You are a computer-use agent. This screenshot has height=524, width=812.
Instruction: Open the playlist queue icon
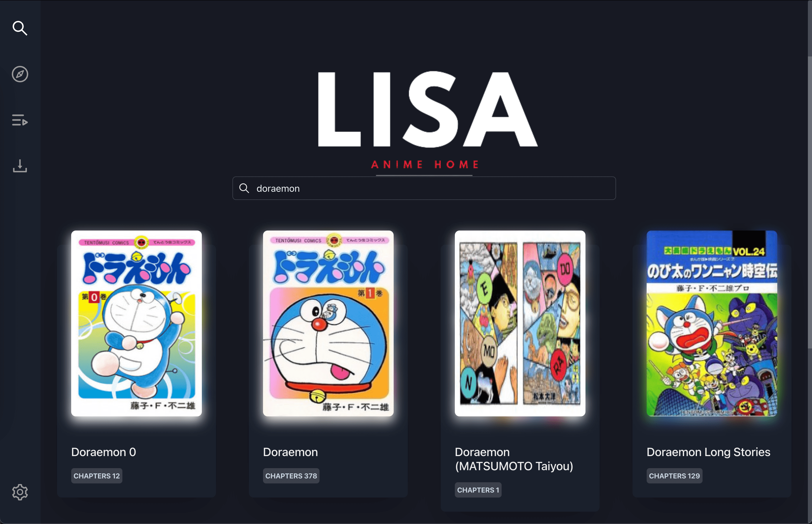(20, 120)
